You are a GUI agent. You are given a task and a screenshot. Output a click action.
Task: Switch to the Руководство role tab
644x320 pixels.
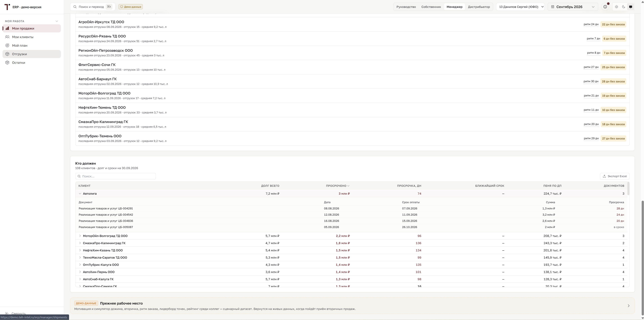point(406,7)
